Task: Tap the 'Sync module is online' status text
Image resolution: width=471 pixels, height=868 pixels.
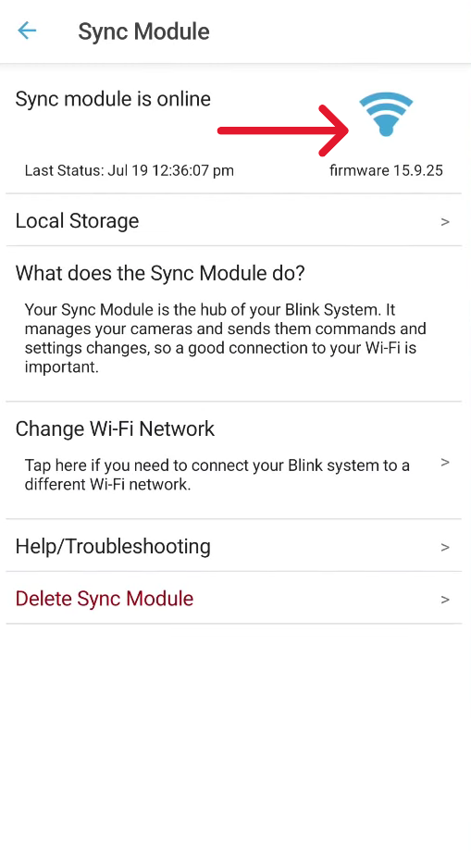Action: [x=113, y=98]
